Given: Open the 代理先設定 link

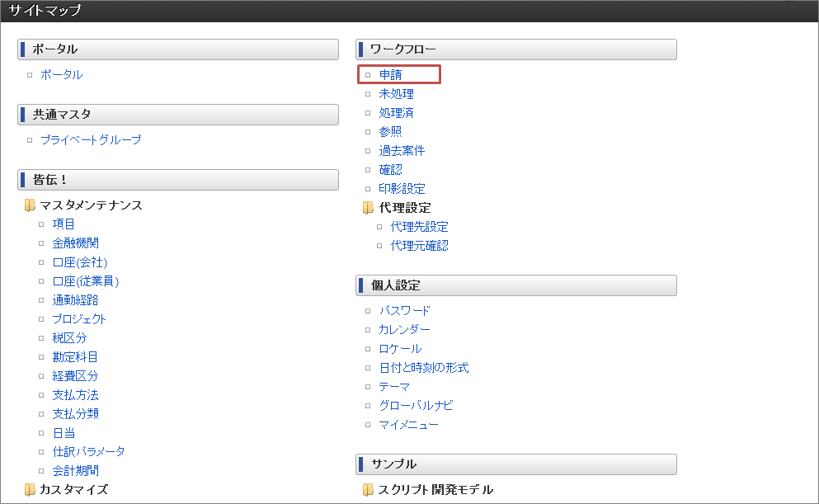Looking at the screenshot, I should [420, 227].
